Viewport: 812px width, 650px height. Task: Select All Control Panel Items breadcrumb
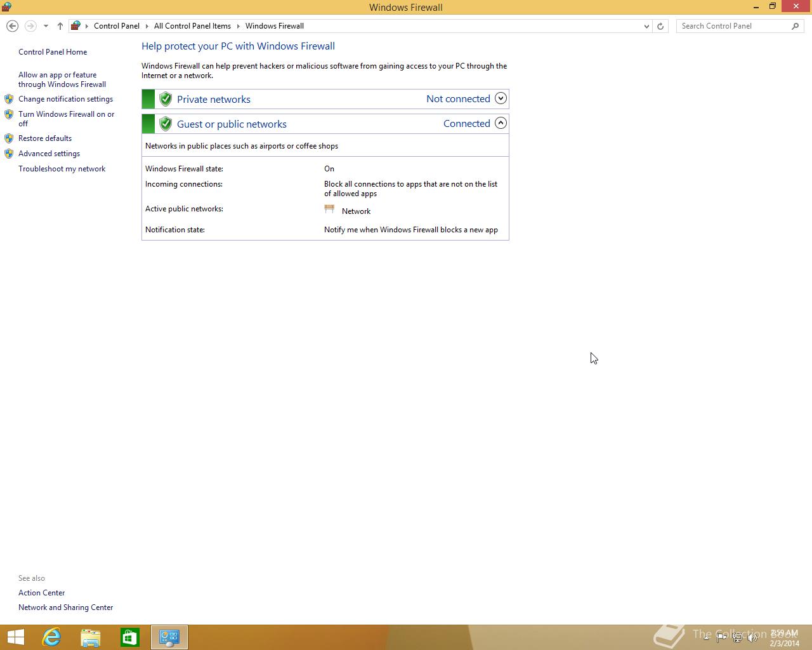(x=192, y=26)
